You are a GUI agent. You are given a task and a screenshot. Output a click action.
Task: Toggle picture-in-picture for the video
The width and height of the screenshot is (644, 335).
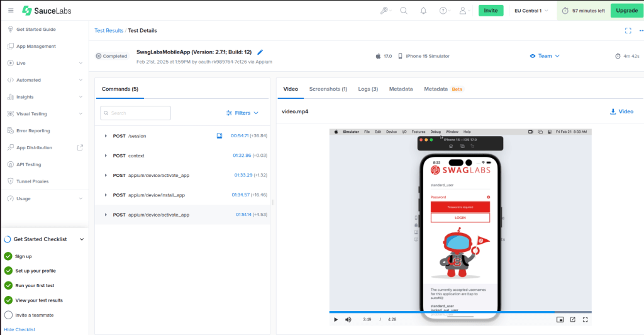560,320
